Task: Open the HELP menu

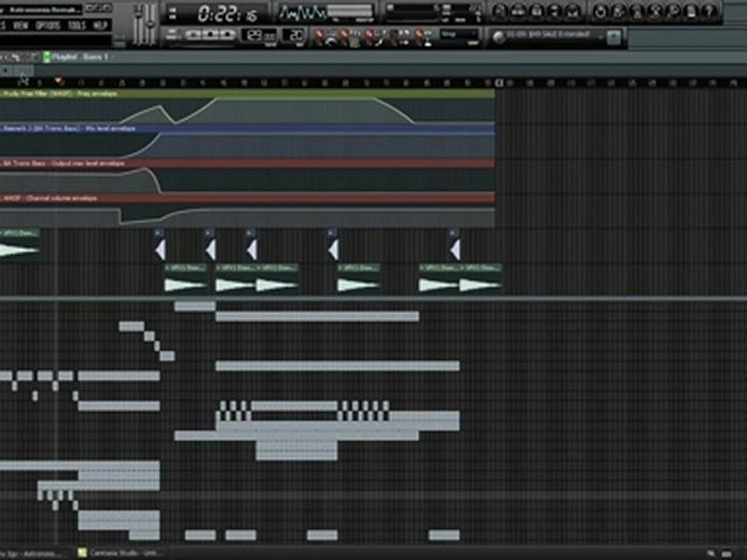Action: click(100, 25)
